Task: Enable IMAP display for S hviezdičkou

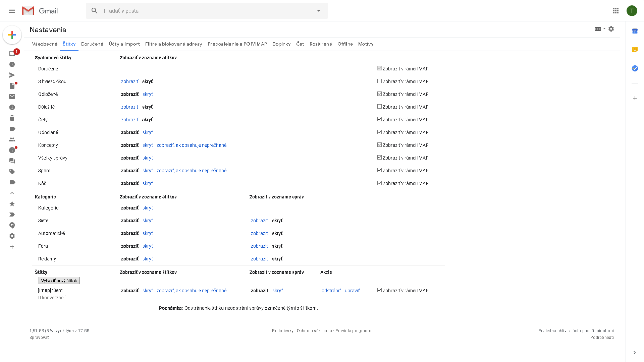Action: click(379, 81)
